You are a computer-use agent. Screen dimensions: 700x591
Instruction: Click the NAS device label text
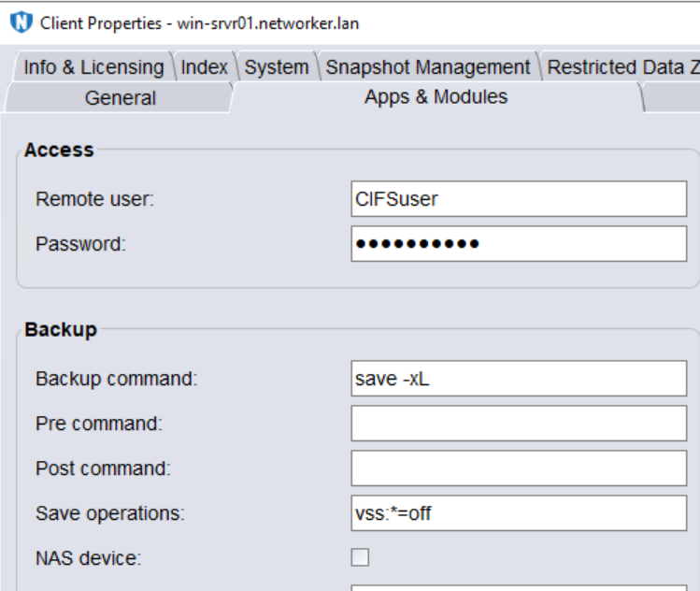(88, 558)
